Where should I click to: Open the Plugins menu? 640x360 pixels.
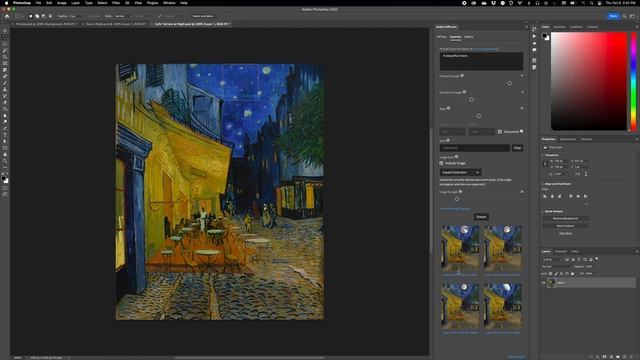[x=152, y=3]
